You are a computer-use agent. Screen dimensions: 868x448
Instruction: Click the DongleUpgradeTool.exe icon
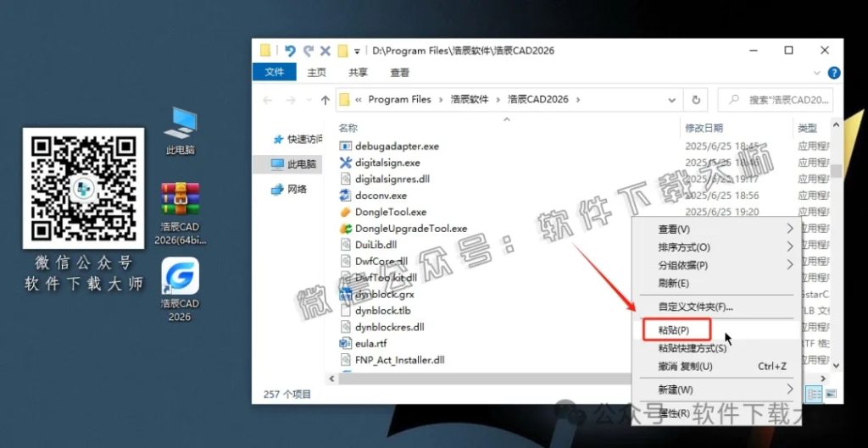[346, 229]
